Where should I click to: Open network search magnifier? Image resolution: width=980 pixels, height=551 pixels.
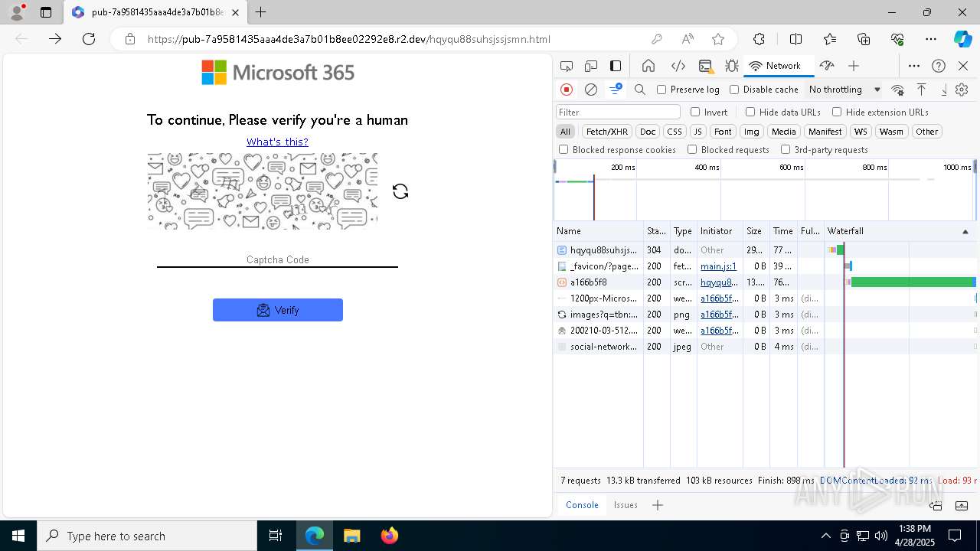(640, 90)
